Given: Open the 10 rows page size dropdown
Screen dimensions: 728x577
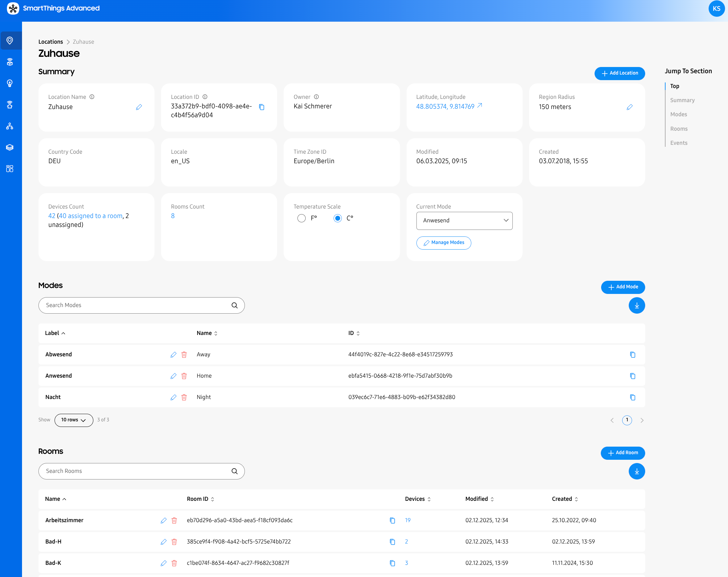Looking at the screenshot, I should [74, 420].
